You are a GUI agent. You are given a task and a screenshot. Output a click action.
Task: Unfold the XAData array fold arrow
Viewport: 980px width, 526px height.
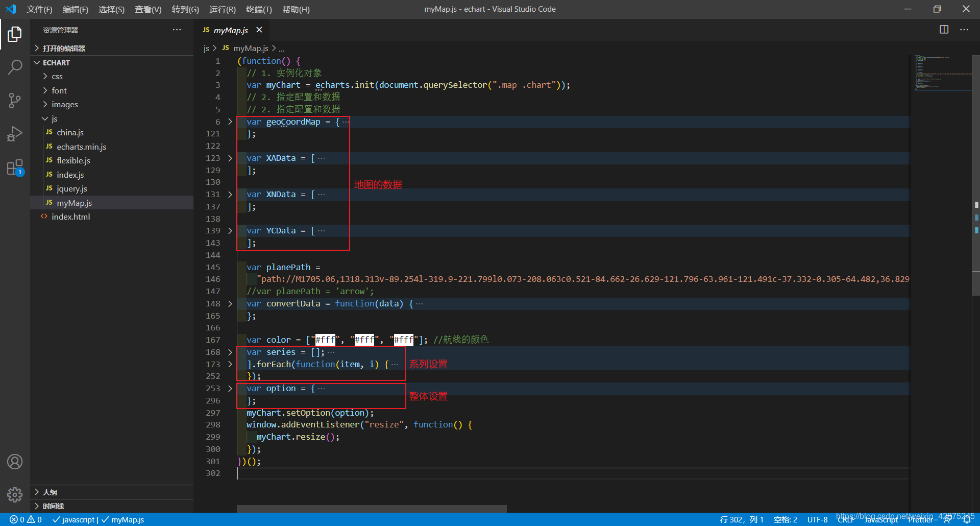pos(230,158)
